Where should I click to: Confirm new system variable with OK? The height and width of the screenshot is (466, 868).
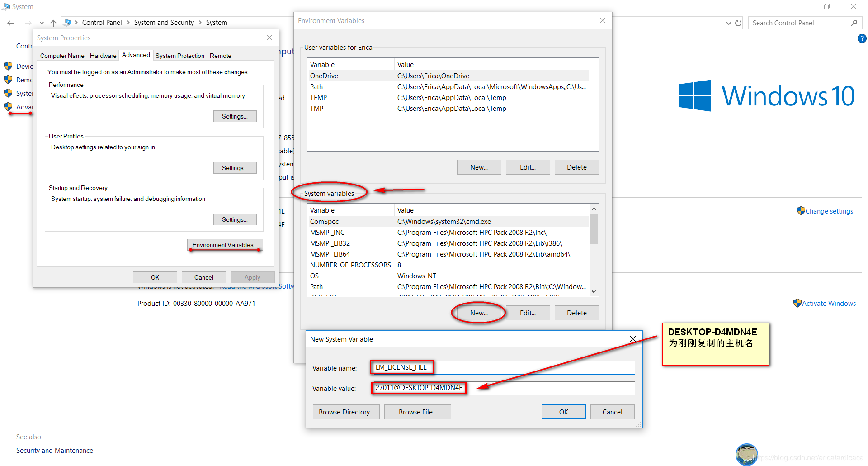click(x=564, y=412)
